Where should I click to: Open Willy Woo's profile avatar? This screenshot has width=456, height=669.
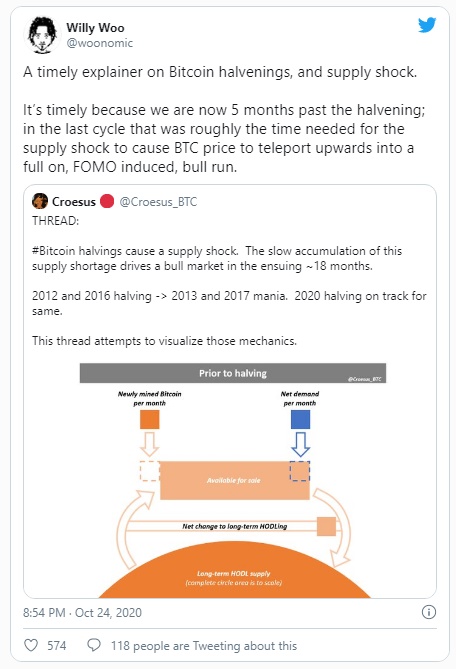tap(42, 35)
